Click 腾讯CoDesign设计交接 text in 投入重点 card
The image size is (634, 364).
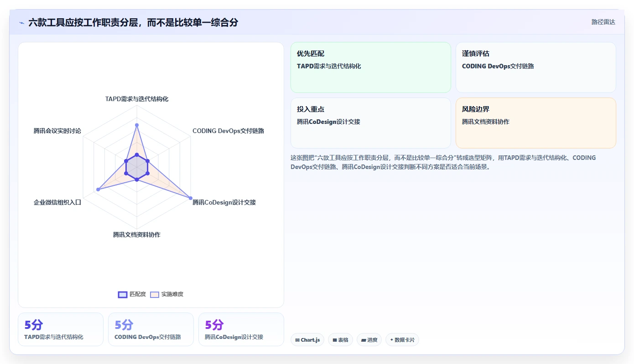[x=328, y=122]
